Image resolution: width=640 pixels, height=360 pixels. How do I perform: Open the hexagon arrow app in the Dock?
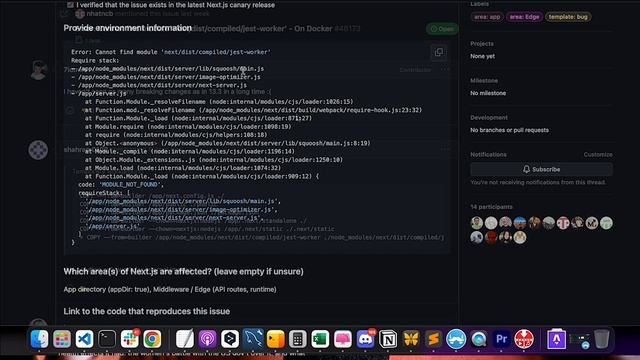point(230,339)
